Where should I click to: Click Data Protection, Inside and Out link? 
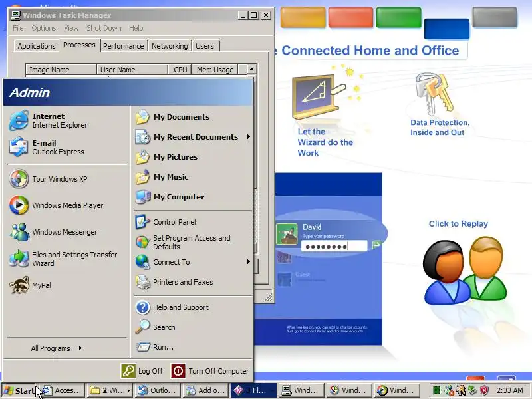[x=440, y=127]
